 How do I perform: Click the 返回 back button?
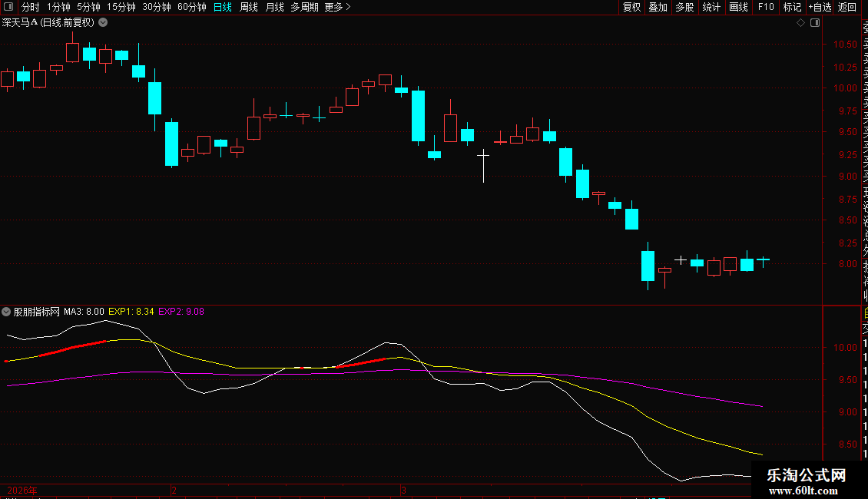(x=847, y=7)
